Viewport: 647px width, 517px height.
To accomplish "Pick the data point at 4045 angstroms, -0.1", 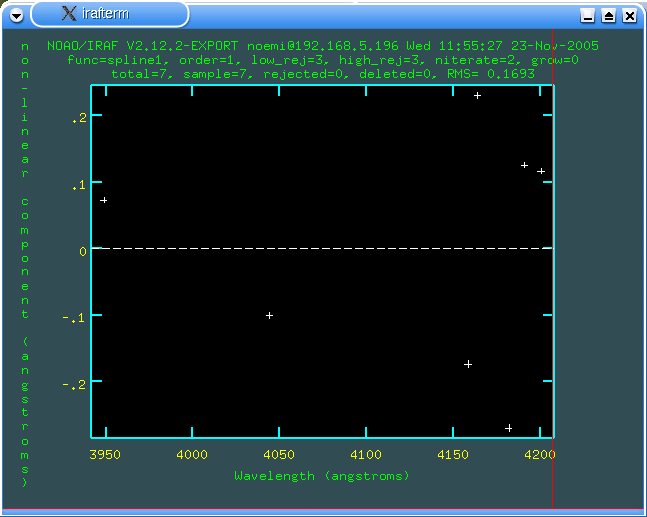I will pyautogui.click(x=269, y=316).
